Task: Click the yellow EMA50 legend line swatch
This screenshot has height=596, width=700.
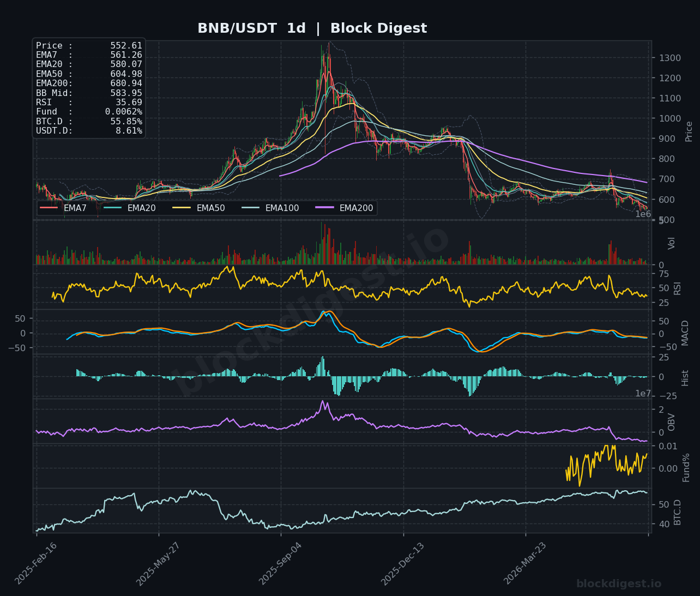Action: pyautogui.click(x=182, y=208)
